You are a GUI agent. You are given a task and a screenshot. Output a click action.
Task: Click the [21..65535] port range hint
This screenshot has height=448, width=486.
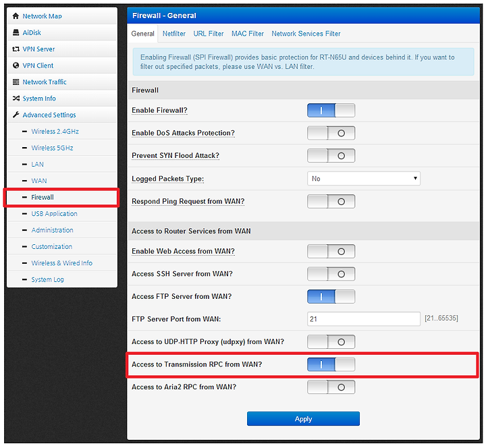coord(441,318)
